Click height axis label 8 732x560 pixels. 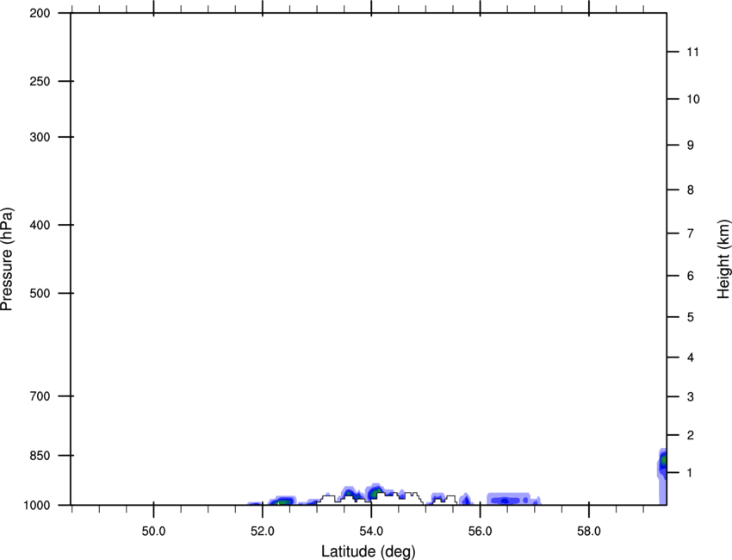690,190
